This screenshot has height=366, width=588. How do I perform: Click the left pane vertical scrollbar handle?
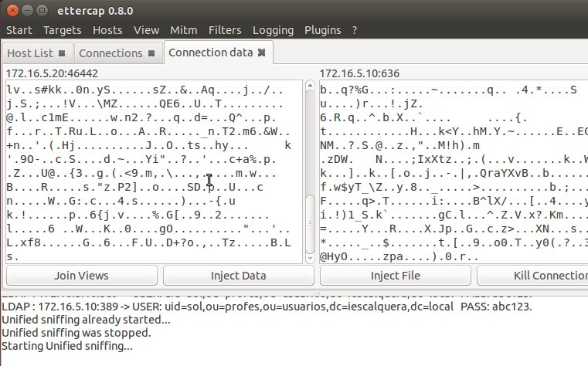[x=310, y=224]
